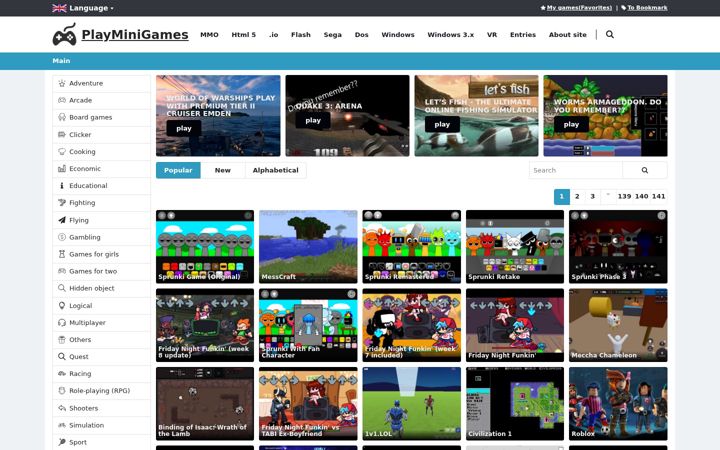This screenshot has width=720, height=450.
Task: Open the Flash menu item
Action: point(301,34)
